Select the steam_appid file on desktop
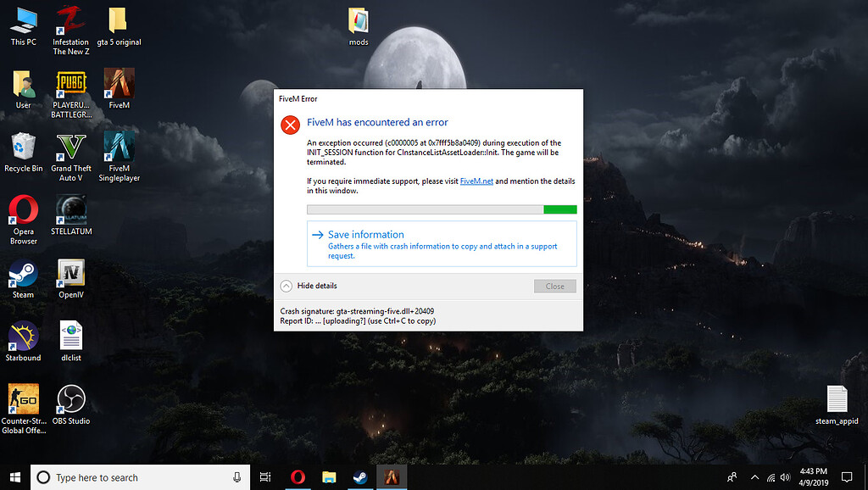The image size is (868, 490). [837, 404]
